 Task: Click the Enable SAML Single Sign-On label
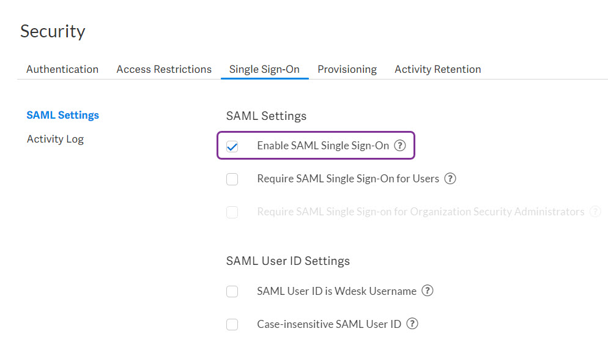click(x=323, y=146)
